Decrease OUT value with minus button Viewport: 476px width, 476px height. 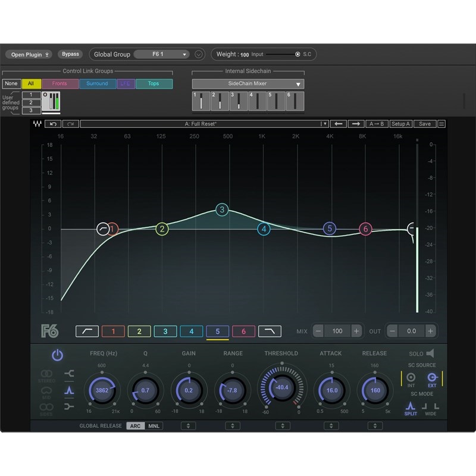pos(392,331)
